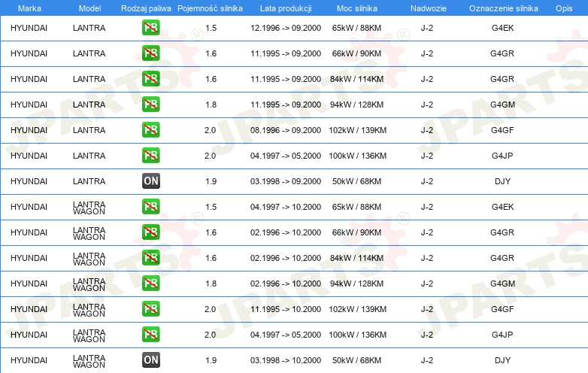Click petrol icon in LANTRA 66kW, 11.1995 row

(x=150, y=53)
